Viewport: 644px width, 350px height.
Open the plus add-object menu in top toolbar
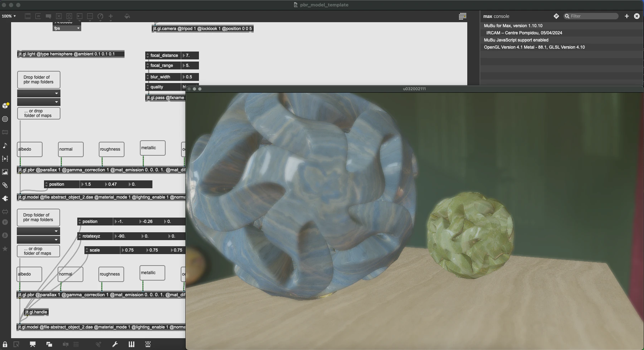[x=111, y=16]
